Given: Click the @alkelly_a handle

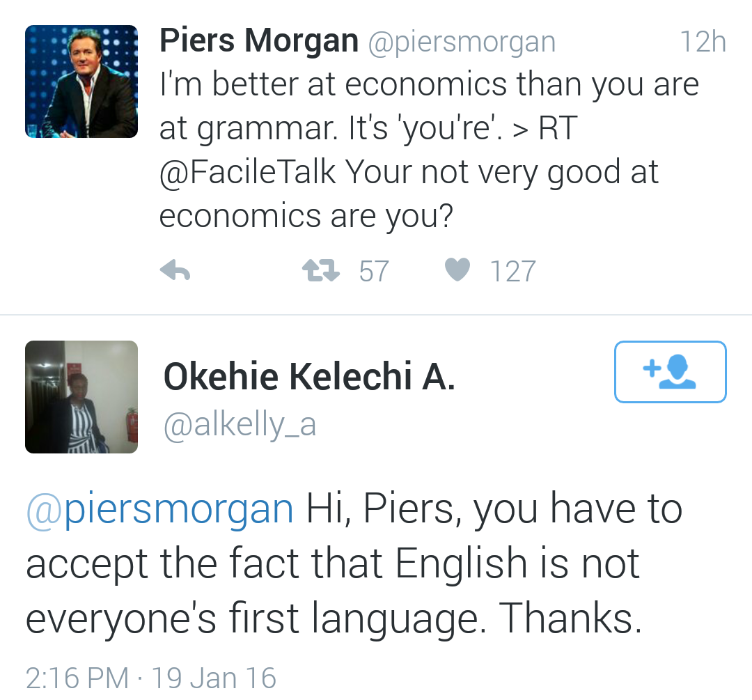Looking at the screenshot, I should pos(240,423).
